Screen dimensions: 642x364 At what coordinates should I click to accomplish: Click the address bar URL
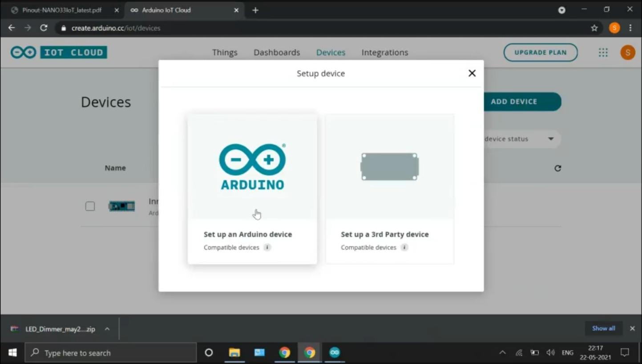point(116,28)
